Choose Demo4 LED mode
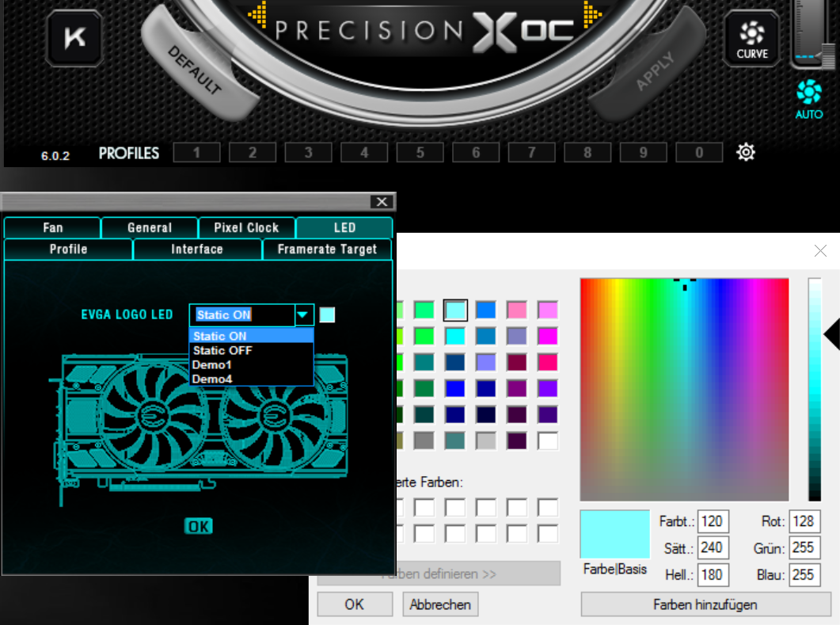 click(211, 379)
